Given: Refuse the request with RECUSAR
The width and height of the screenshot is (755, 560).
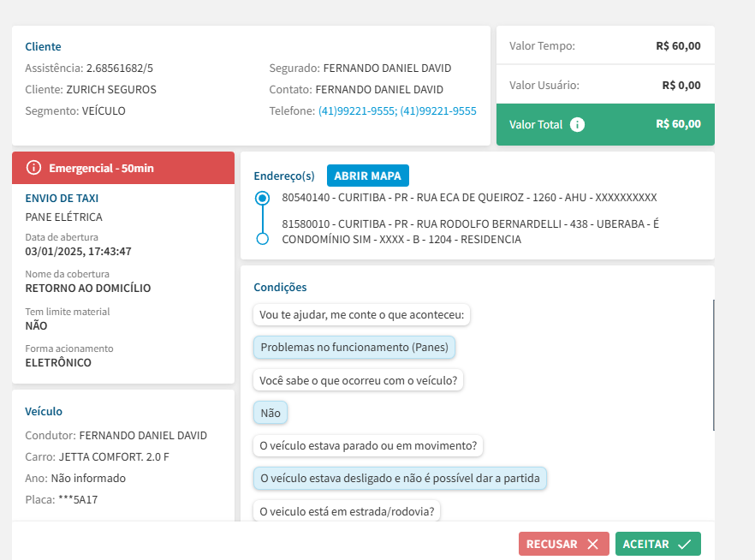Looking at the screenshot, I should coord(563,544).
